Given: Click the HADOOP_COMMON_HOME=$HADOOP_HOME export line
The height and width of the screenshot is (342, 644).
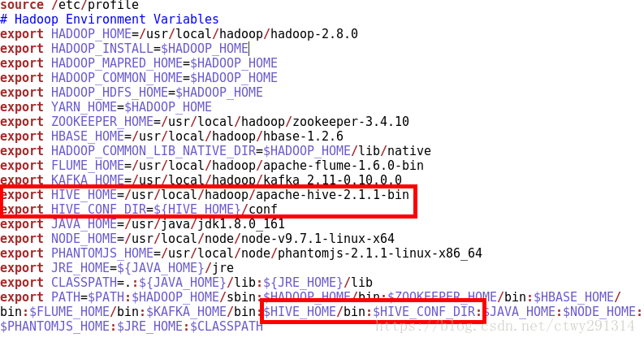Looking at the screenshot, I should 139,78.
